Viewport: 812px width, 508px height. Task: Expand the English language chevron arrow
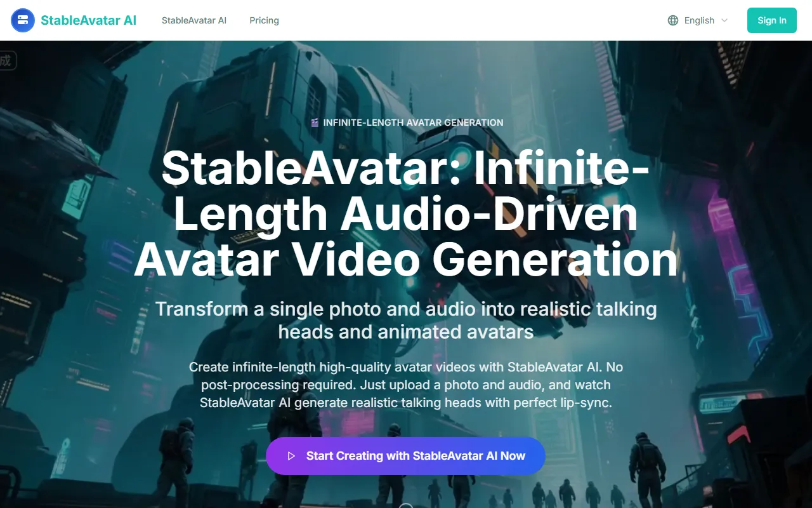[724, 20]
